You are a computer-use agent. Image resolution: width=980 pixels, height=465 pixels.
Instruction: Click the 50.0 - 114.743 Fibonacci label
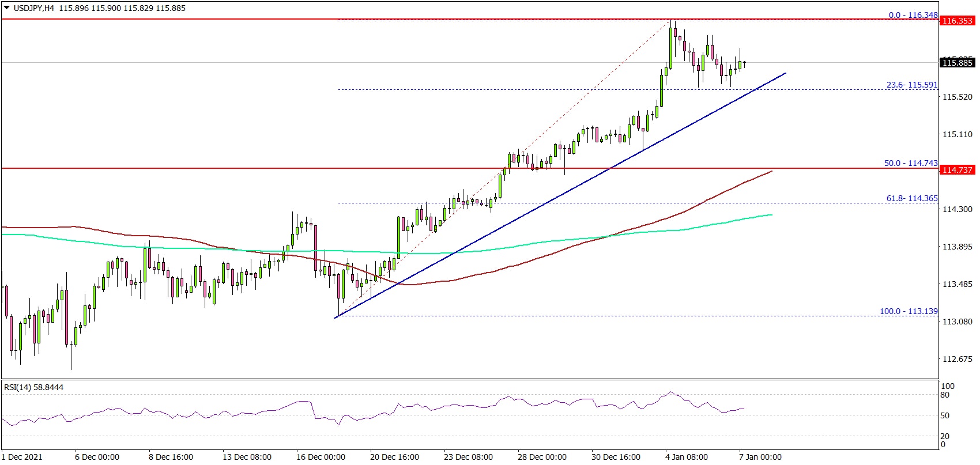pos(911,163)
